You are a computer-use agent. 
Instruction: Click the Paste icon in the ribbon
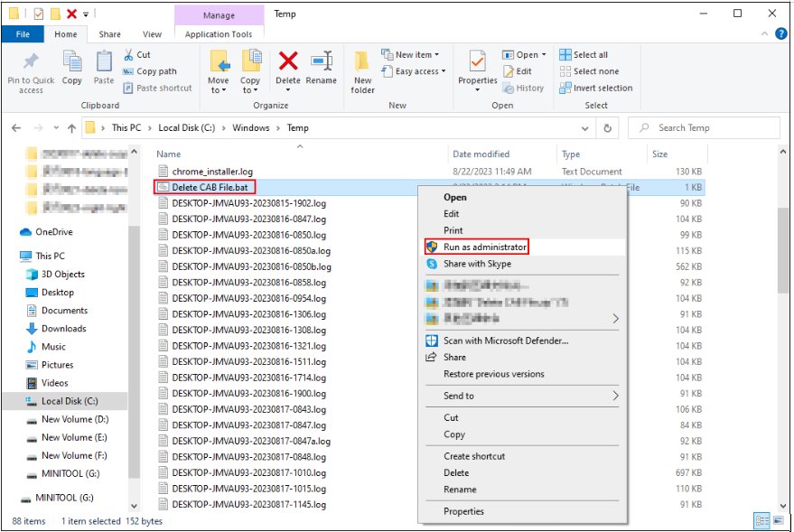pyautogui.click(x=103, y=70)
